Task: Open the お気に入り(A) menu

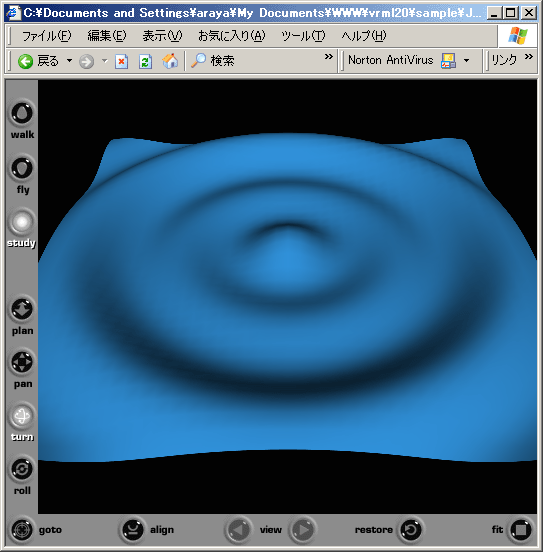Action: [x=232, y=36]
